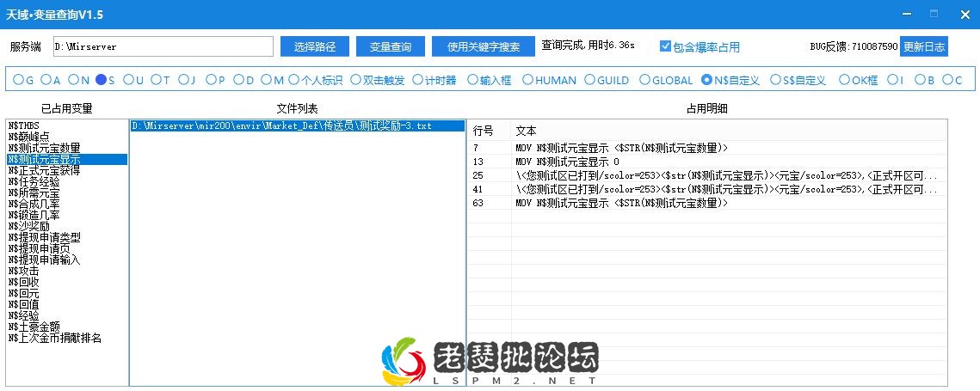Select N$提现申请输入 in the variable list
This screenshot has width=980, height=391.
click(66, 260)
